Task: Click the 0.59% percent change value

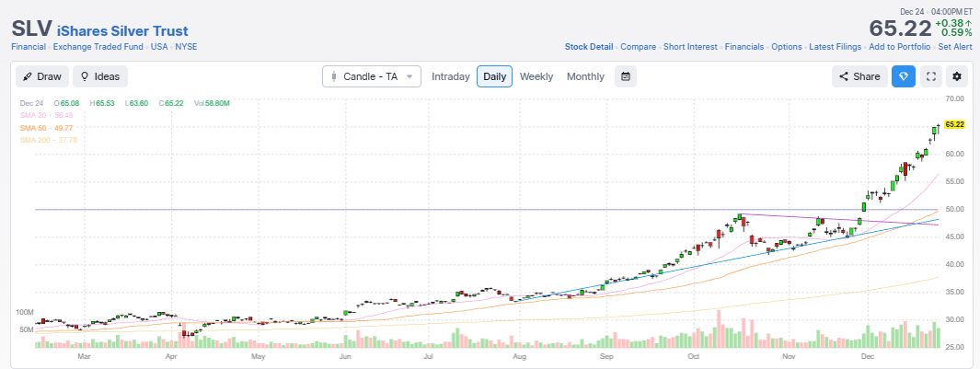Action: 957,32
